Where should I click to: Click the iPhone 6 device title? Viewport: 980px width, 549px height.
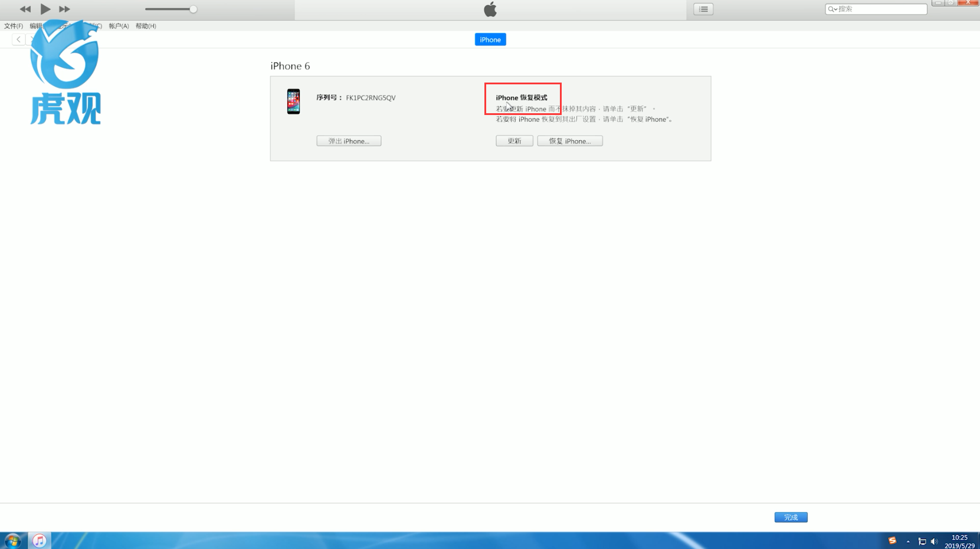[x=290, y=66]
